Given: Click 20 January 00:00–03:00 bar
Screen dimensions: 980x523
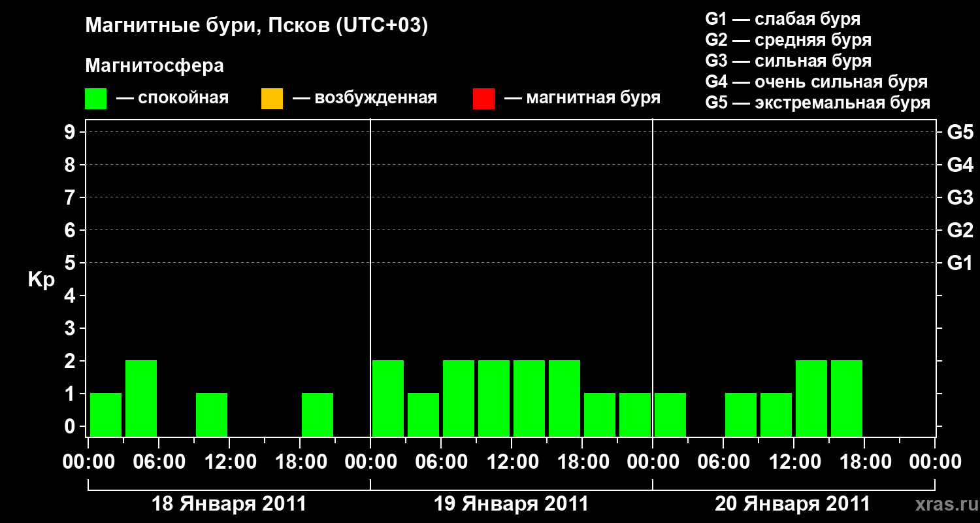Looking at the screenshot, I should coord(670,414).
